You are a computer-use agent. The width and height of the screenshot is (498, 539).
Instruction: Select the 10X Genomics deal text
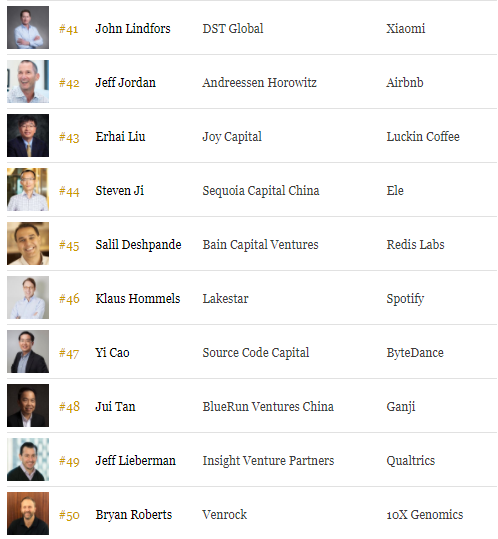(x=425, y=515)
